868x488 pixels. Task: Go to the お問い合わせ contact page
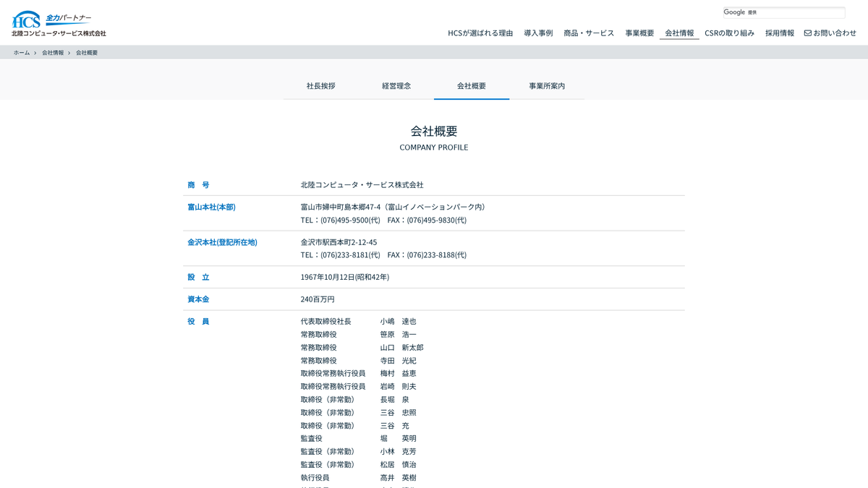click(830, 33)
